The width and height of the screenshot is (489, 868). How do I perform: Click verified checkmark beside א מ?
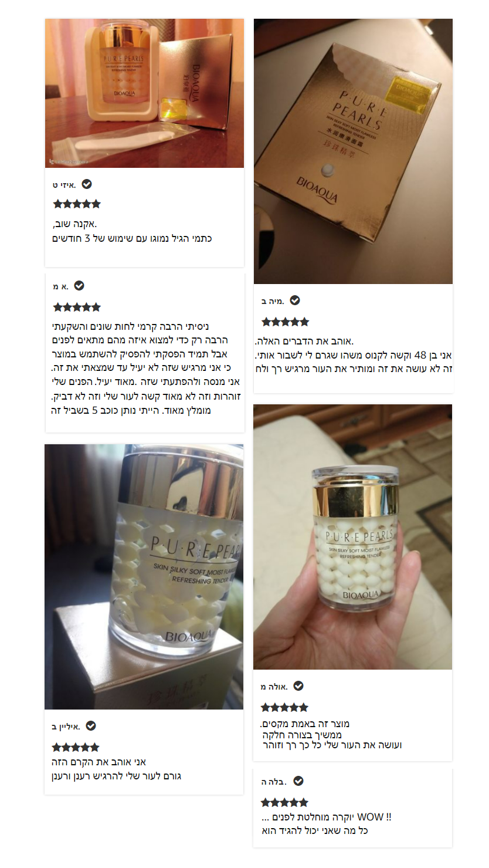79,286
